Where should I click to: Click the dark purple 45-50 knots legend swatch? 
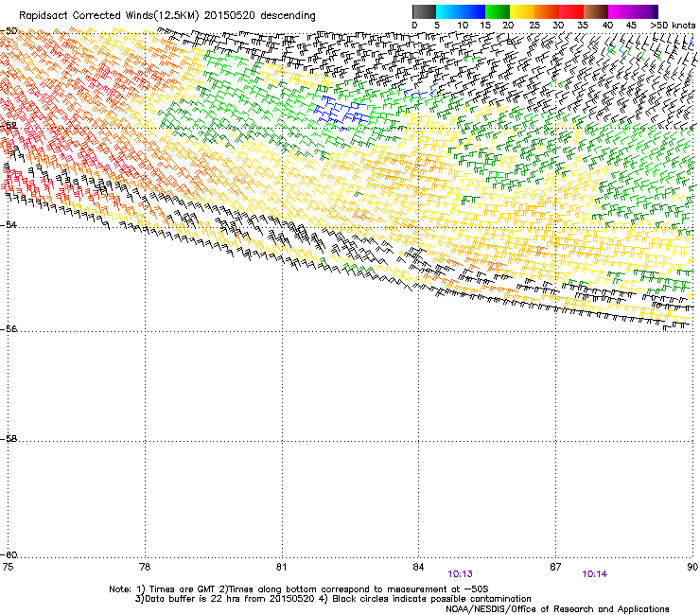coord(645,11)
